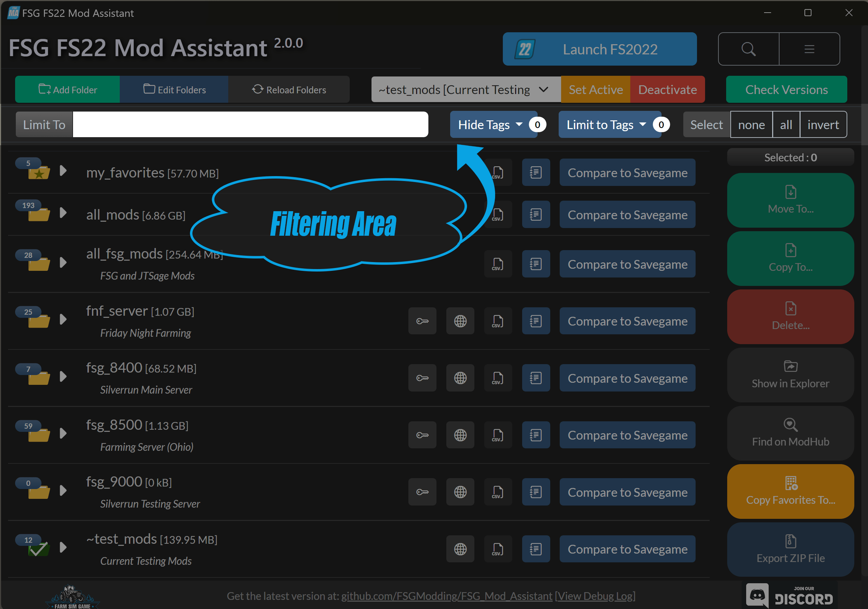Export CSV for fsg_8500 folder
This screenshot has height=609, width=868.
coord(498,435)
